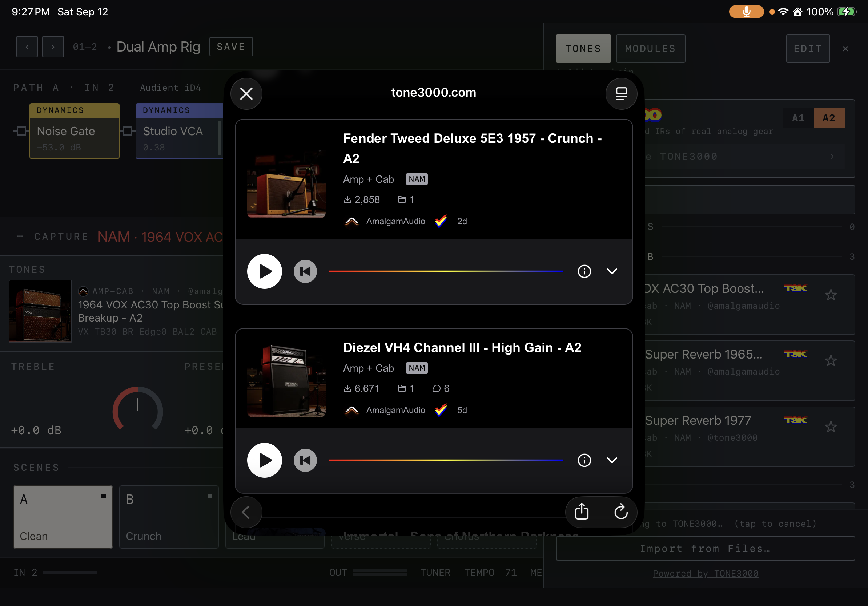
Task: Open the Super Reverb 1965 tone entry
Action: (x=749, y=371)
